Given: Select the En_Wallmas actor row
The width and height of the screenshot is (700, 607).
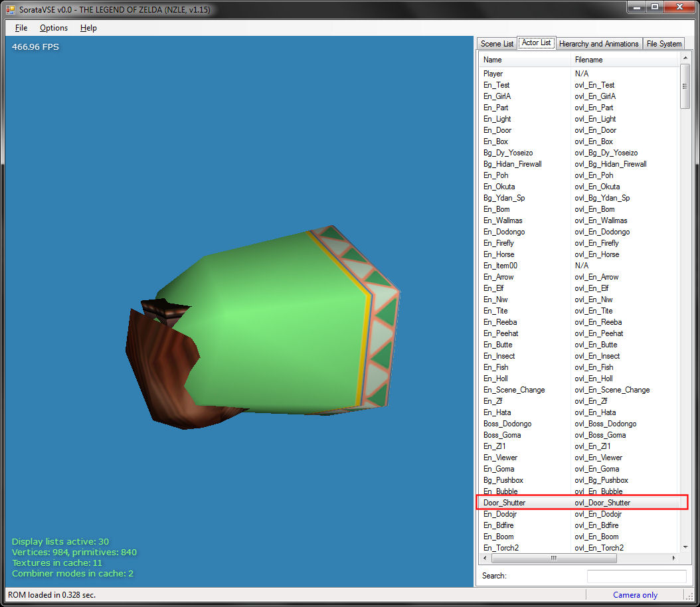Looking at the screenshot, I should pyautogui.click(x=580, y=220).
